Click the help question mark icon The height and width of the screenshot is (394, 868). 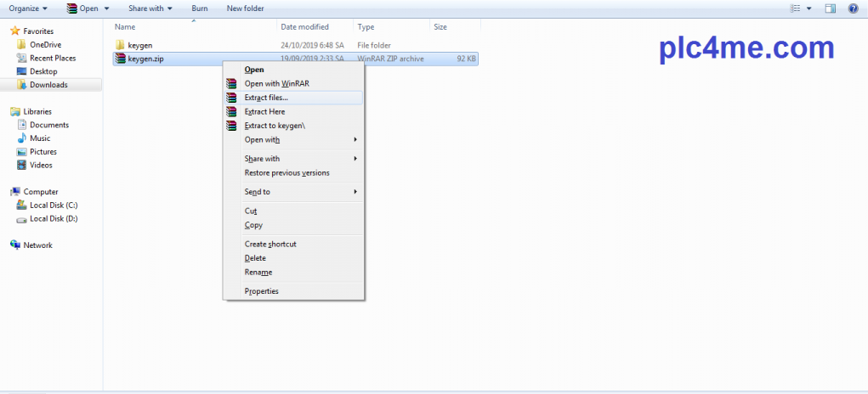(x=853, y=8)
